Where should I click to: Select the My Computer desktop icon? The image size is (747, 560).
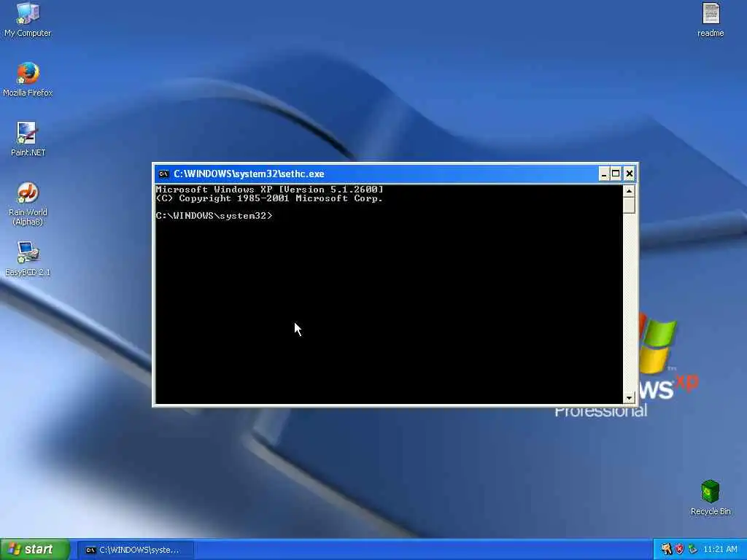pos(28,20)
